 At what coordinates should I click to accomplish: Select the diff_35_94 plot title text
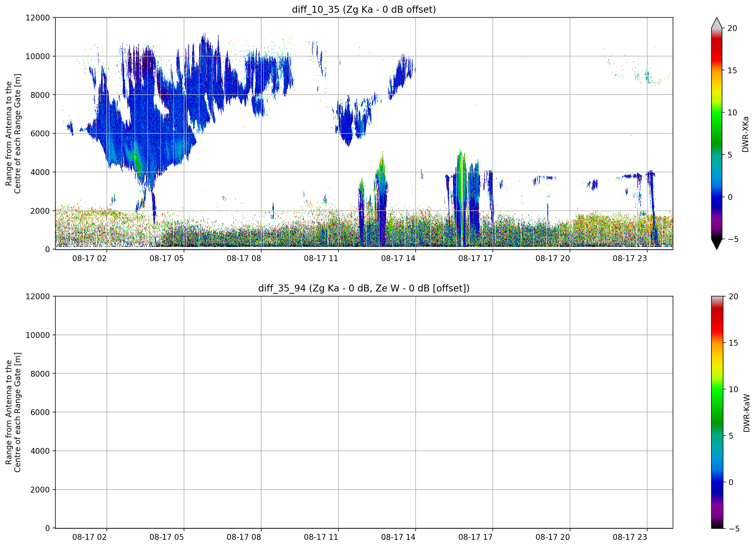pos(364,288)
